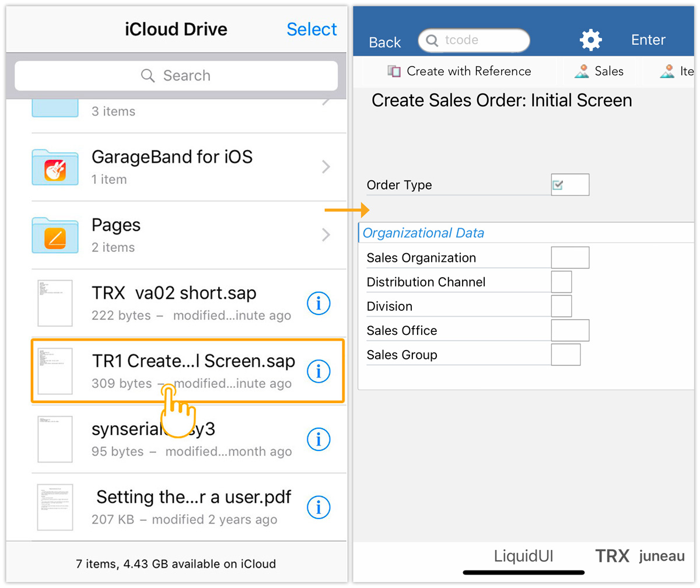Viewport: 700px width, 588px height.
Task: Tap info icon for TRX va02 short.sap
Action: click(x=318, y=303)
